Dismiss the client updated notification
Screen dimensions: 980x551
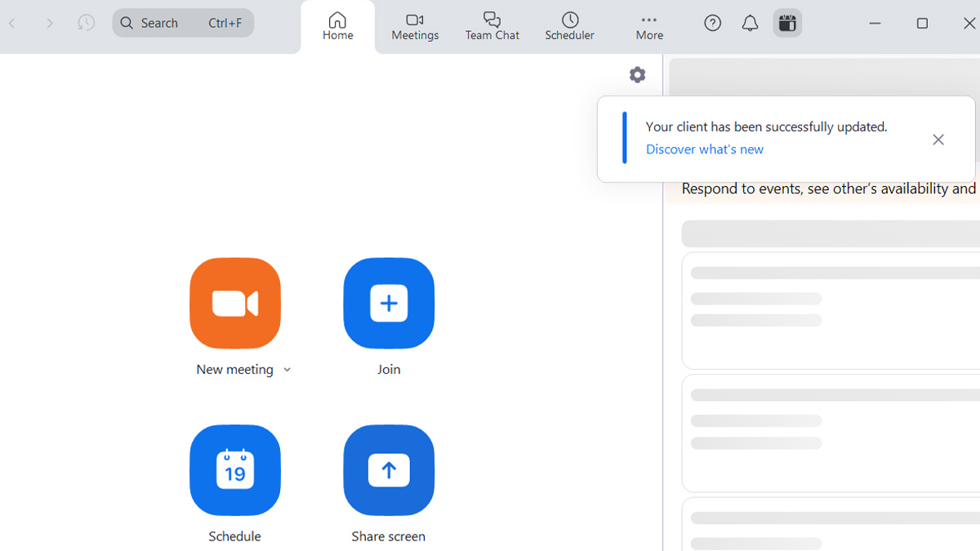(938, 140)
